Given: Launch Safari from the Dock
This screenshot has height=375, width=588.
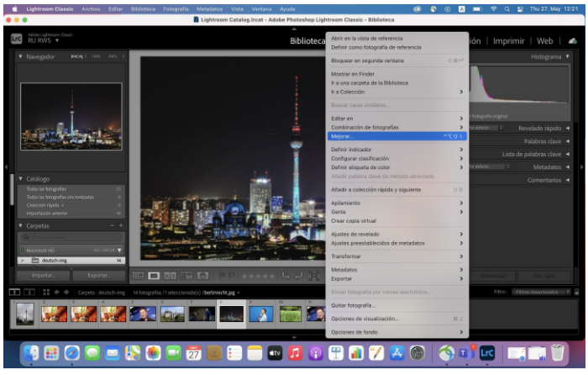Looking at the screenshot, I should click(71, 353).
